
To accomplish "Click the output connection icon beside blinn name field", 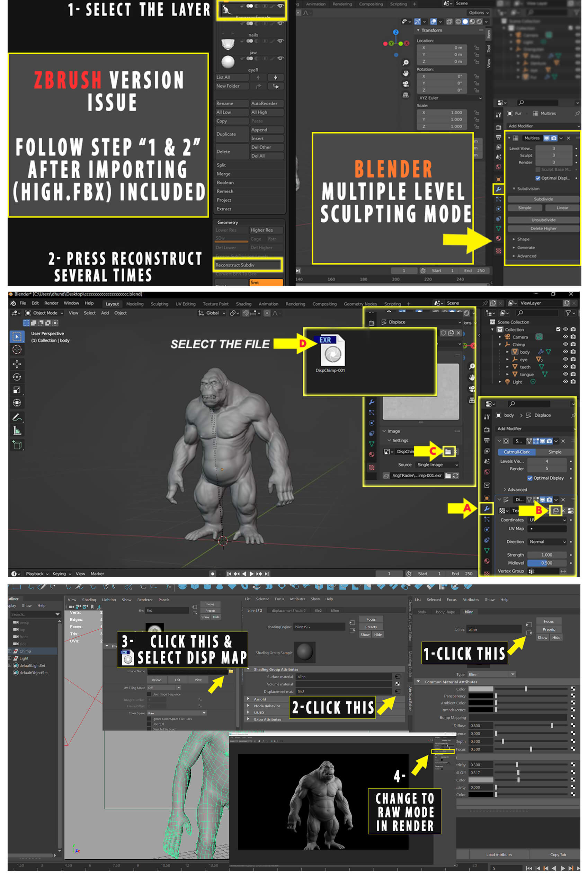I will click(529, 633).
